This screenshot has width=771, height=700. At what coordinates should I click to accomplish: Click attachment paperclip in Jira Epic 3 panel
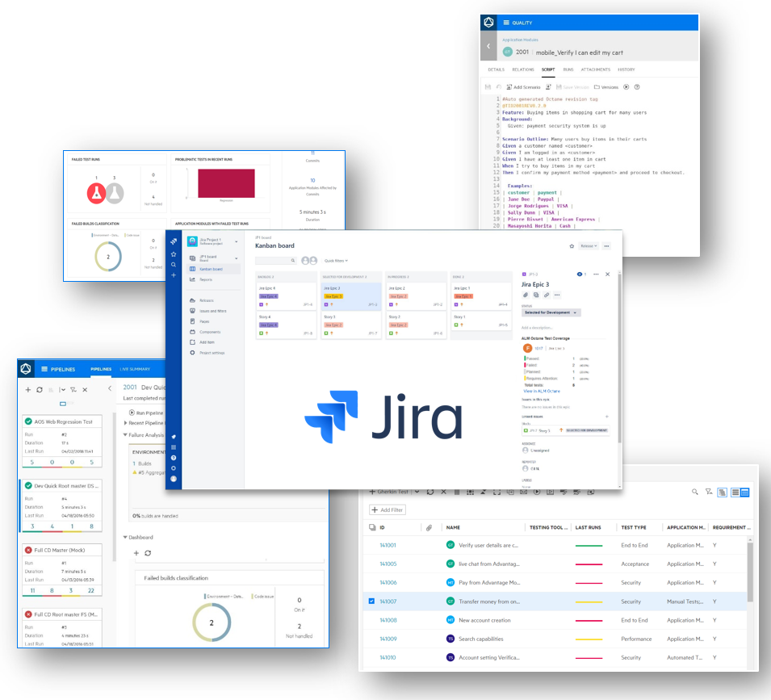pyautogui.click(x=526, y=295)
